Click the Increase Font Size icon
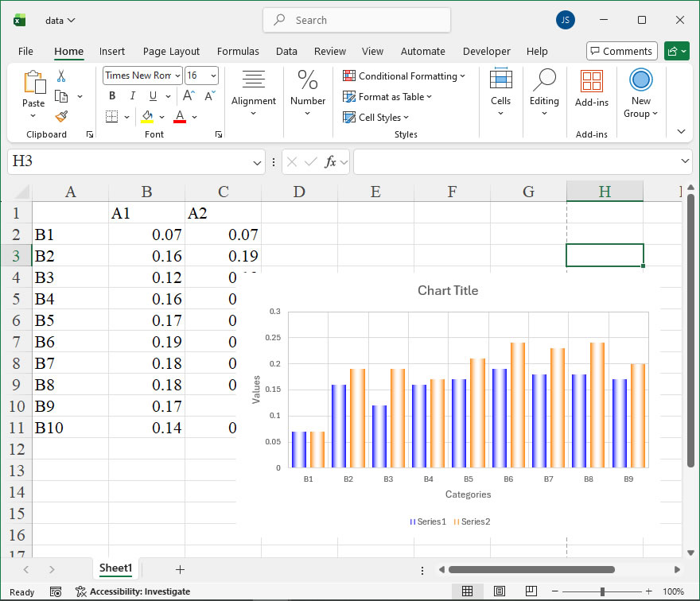The image size is (700, 601). 189,96
